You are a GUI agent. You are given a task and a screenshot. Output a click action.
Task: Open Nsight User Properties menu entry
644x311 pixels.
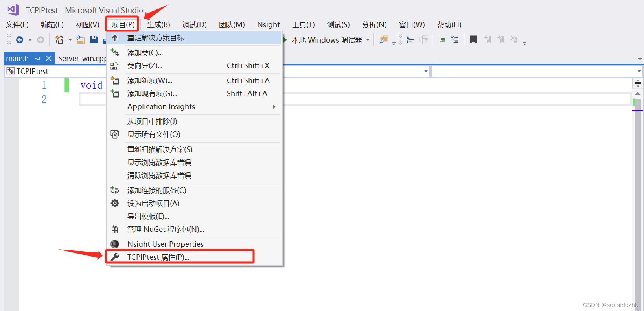pos(195,244)
